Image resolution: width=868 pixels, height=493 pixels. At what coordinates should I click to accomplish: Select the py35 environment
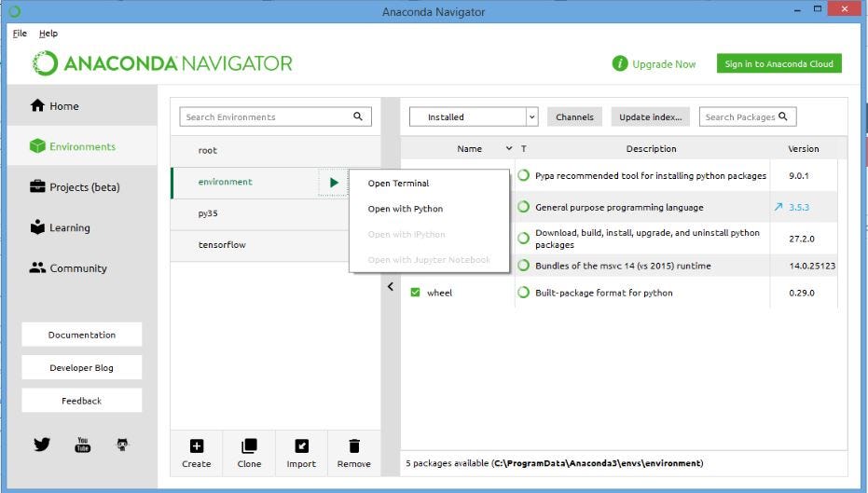click(x=260, y=213)
